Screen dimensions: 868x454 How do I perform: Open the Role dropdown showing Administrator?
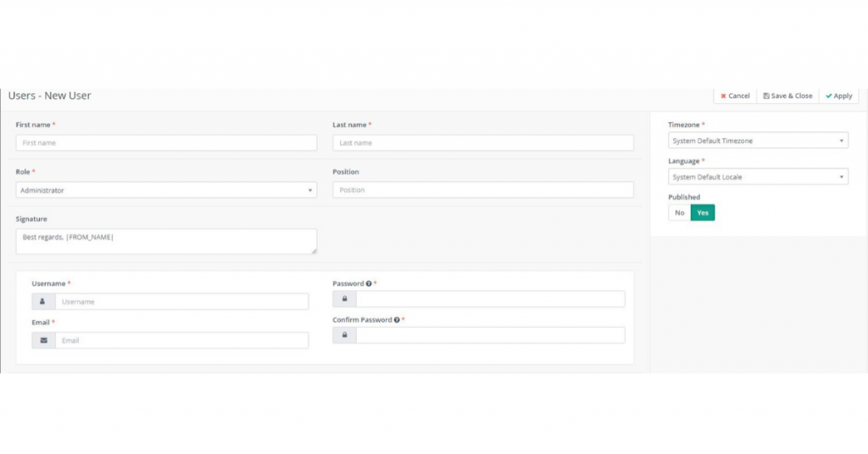tap(166, 191)
